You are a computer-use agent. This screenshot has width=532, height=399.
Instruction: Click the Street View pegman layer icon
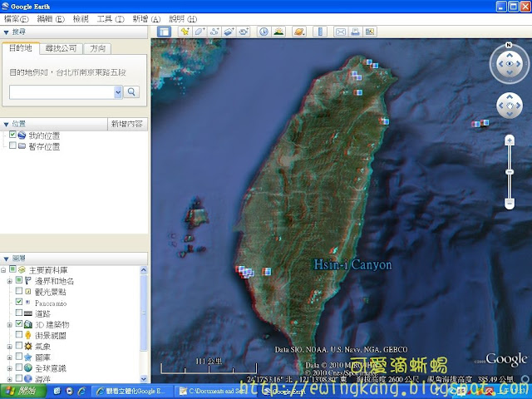(27, 335)
